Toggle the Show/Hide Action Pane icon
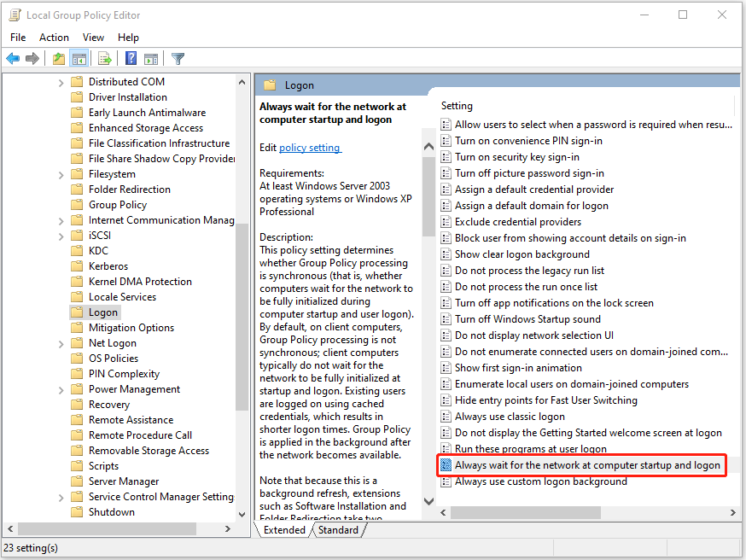 point(151,59)
